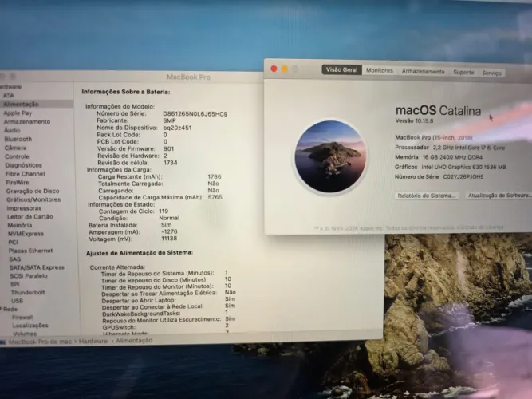Select SAS in the sidebar
Image resolution: width=532 pixels, height=399 pixels.
(x=15, y=259)
